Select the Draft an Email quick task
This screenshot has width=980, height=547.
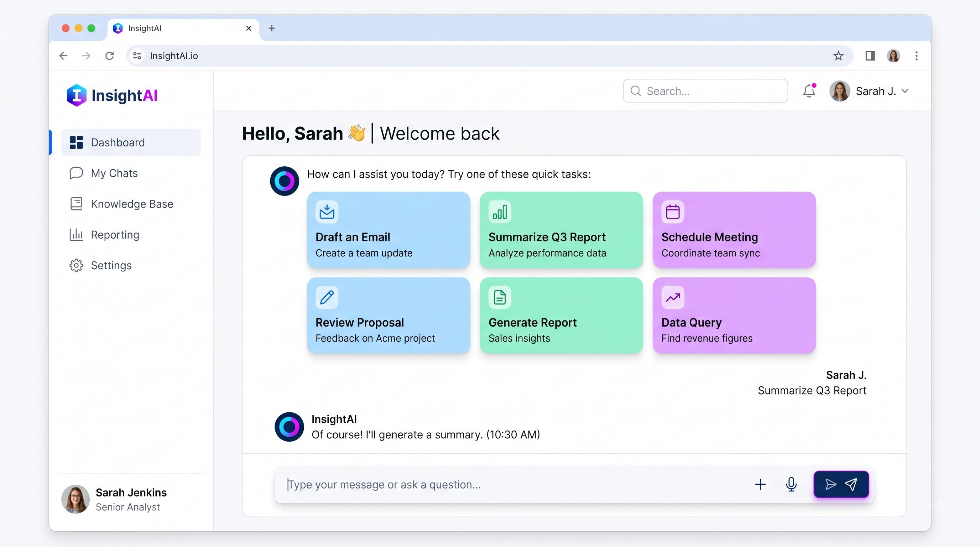[x=389, y=230]
